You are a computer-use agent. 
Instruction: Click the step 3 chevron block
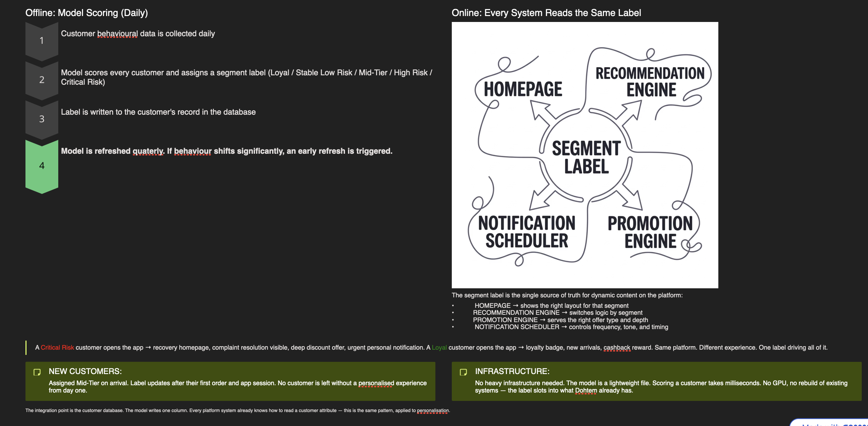click(x=42, y=119)
